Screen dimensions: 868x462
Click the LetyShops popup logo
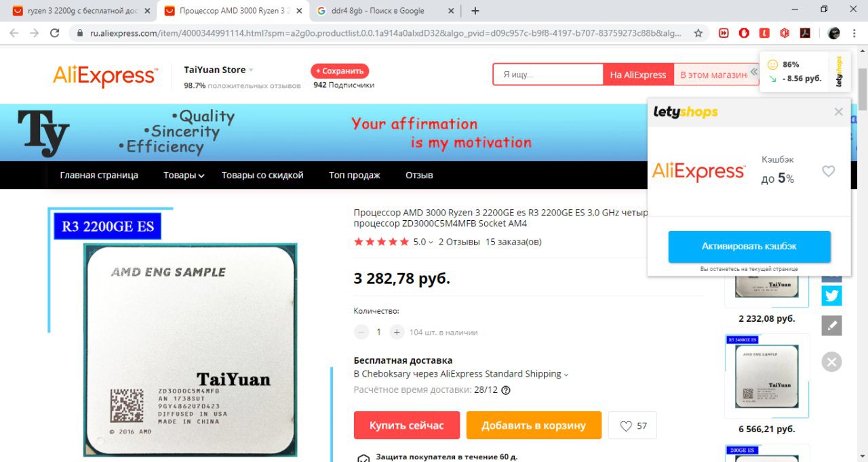(686, 112)
